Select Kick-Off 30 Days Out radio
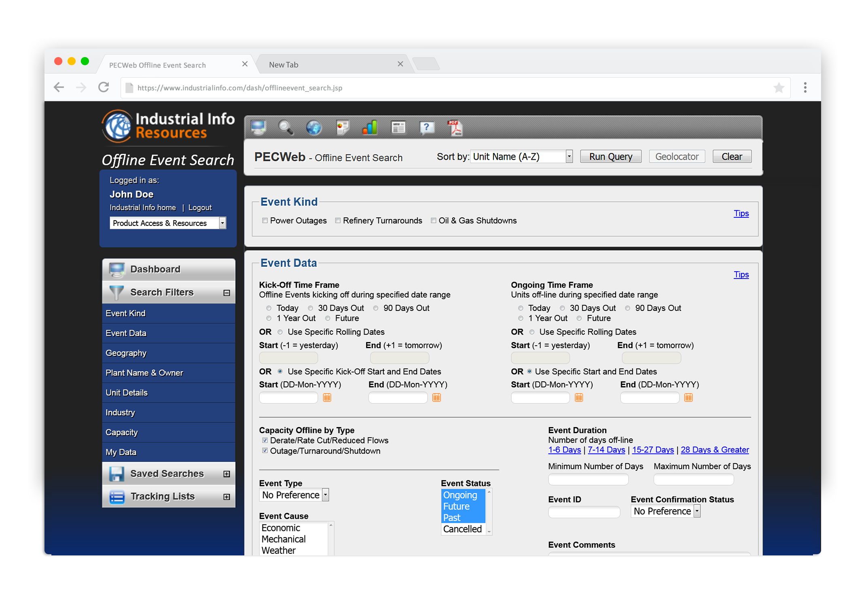 pos(310,308)
